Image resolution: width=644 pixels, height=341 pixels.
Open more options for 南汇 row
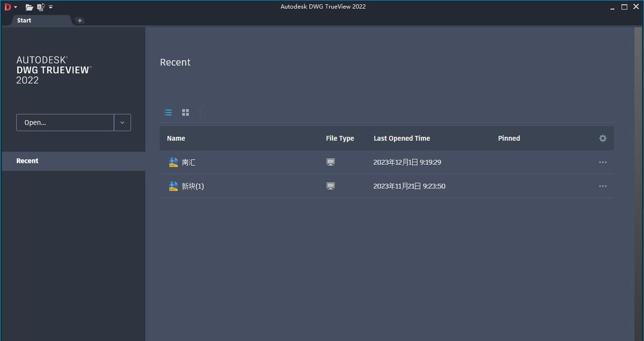coord(603,162)
